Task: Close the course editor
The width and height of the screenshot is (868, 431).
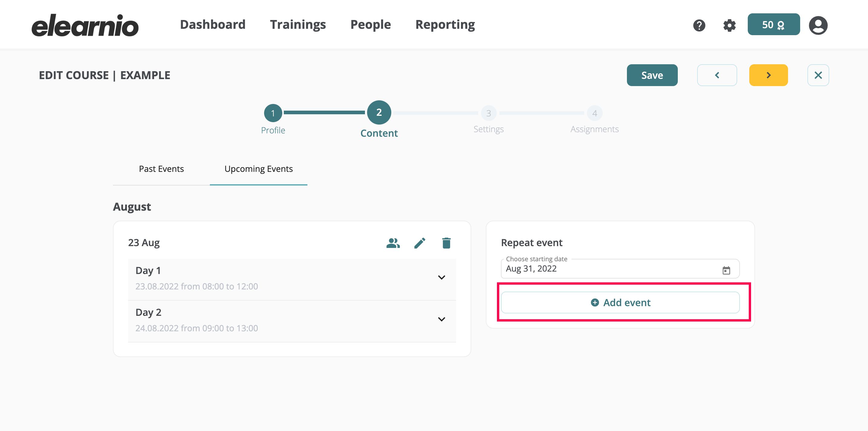Action: click(x=818, y=75)
